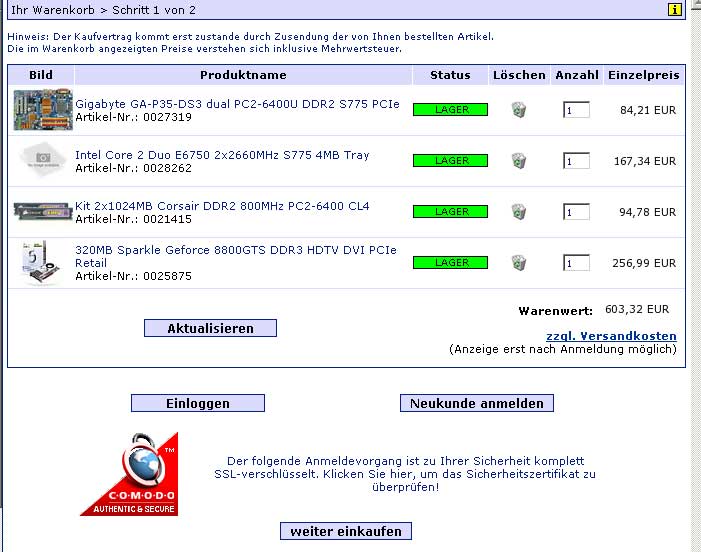Click the zzgl. Versandkosten link
The image size is (701, 552).
pyautogui.click(x=611, y=336)
